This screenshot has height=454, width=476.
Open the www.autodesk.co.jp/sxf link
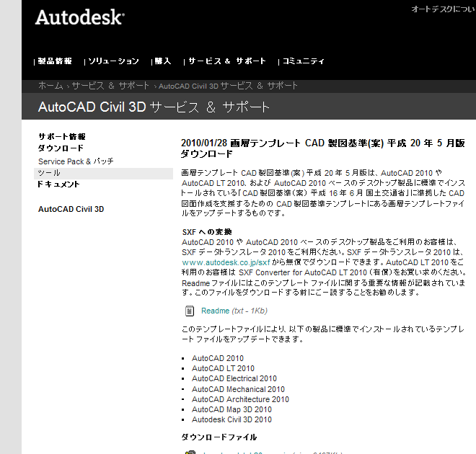point(226,262)
